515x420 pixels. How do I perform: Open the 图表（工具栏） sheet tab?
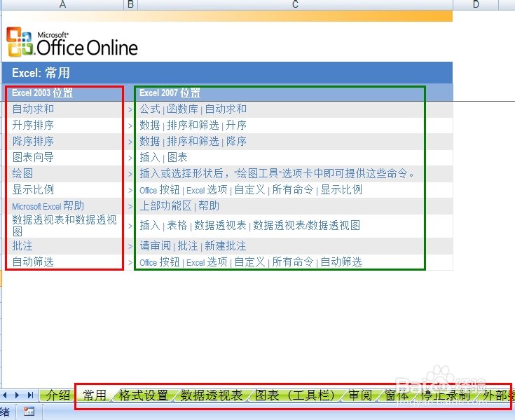[294, 395]
